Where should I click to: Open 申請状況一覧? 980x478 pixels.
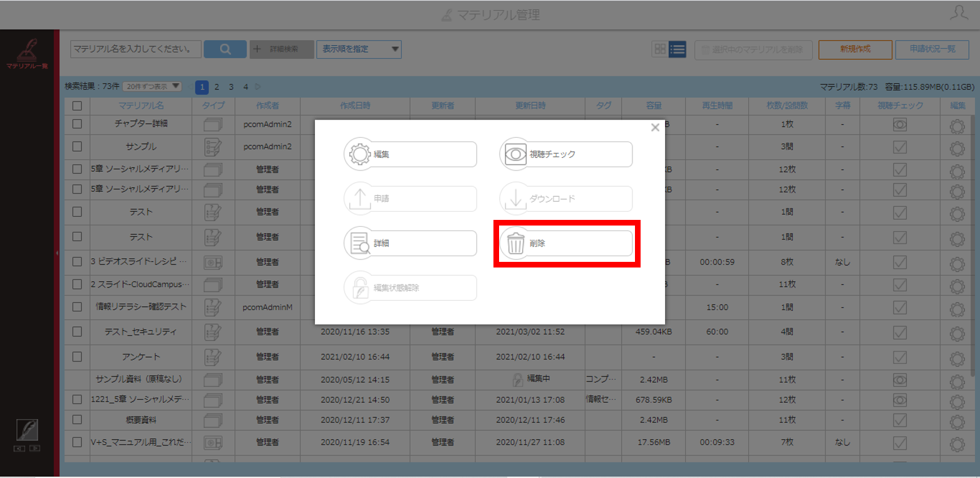933,49
